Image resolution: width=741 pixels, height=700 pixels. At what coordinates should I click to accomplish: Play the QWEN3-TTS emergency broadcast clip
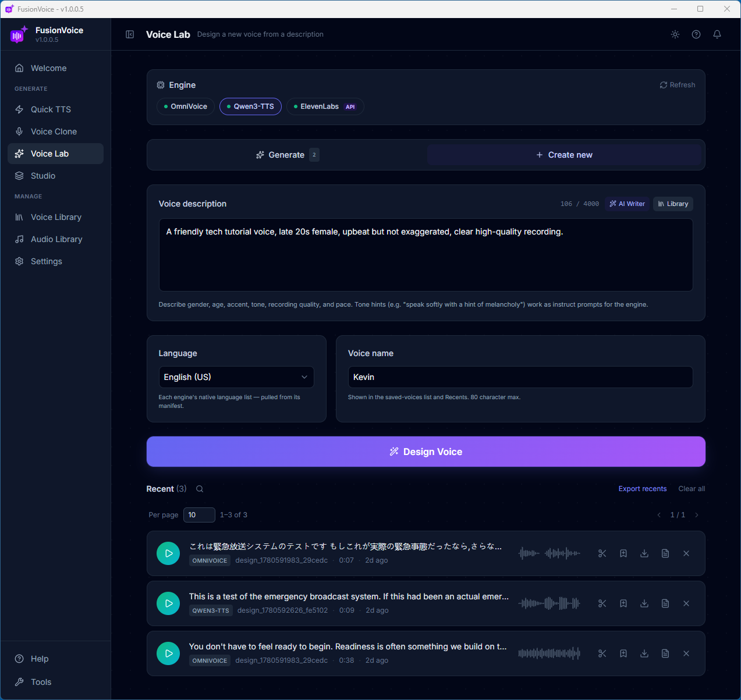tap(168, 603)
